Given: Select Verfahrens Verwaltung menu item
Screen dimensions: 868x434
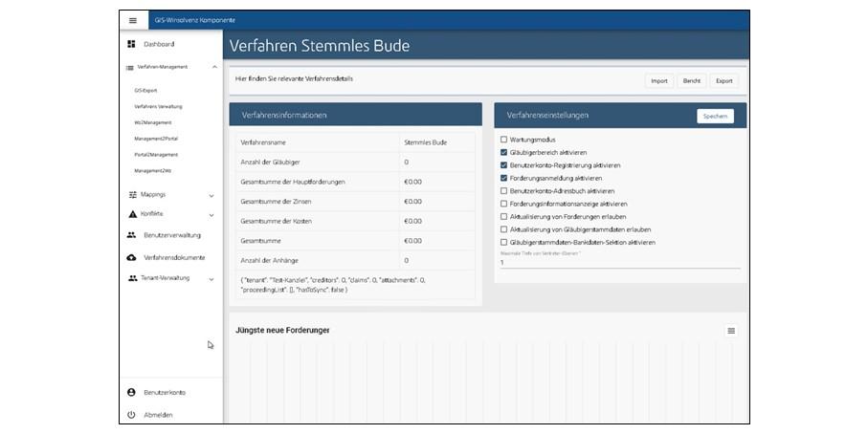Looking at the screenshot, I should tap(158, 106).
